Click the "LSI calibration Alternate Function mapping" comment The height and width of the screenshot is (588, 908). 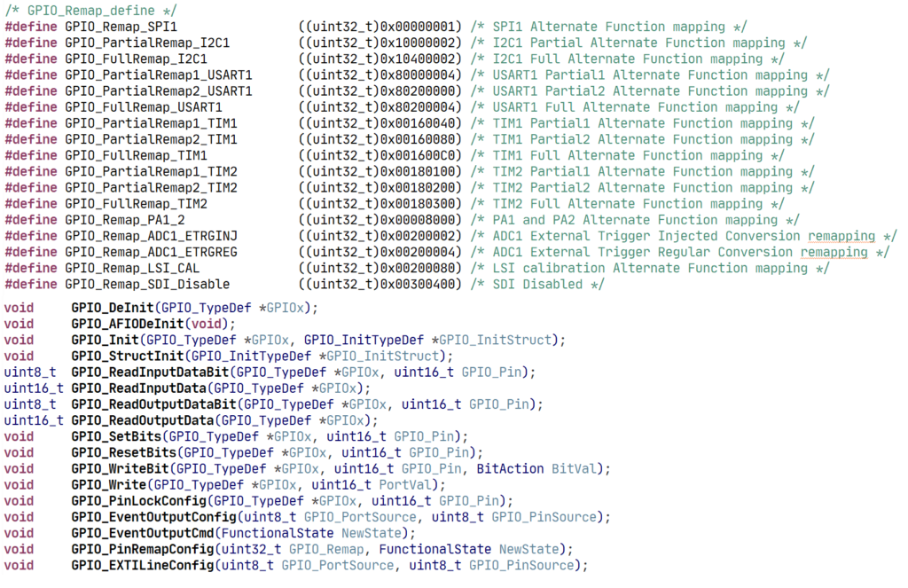click(650, 269)
